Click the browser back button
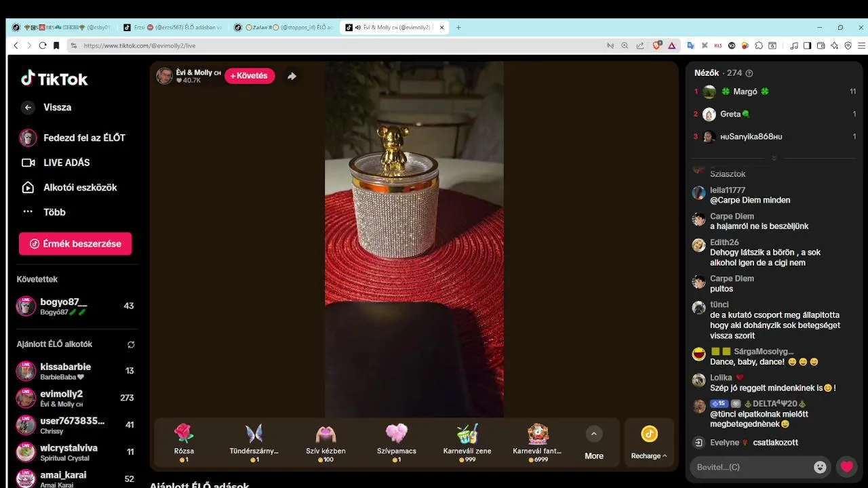This screenshot has height=488, width=868. (16, 45)
